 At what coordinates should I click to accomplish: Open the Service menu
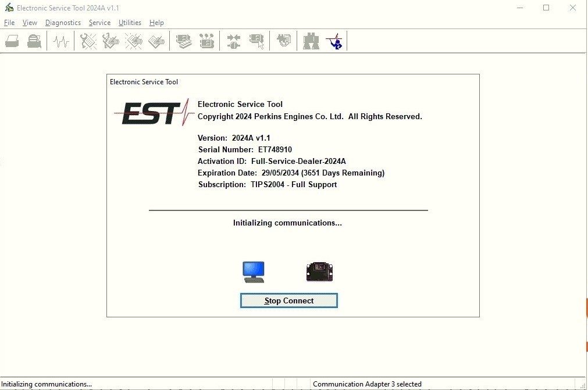pyautogui.click(x=100, y=23)
